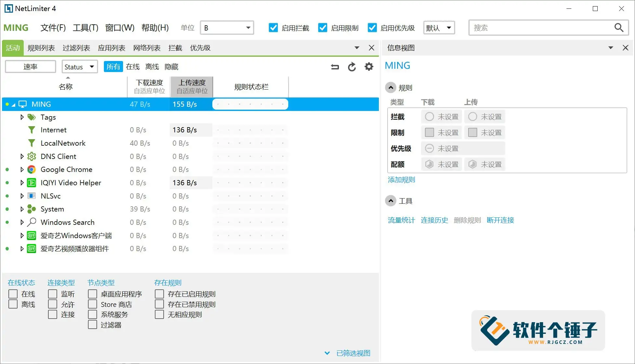Screen dimensions: 635x364
Task: Click the 流量统计 link
Action: coord(401,220)
